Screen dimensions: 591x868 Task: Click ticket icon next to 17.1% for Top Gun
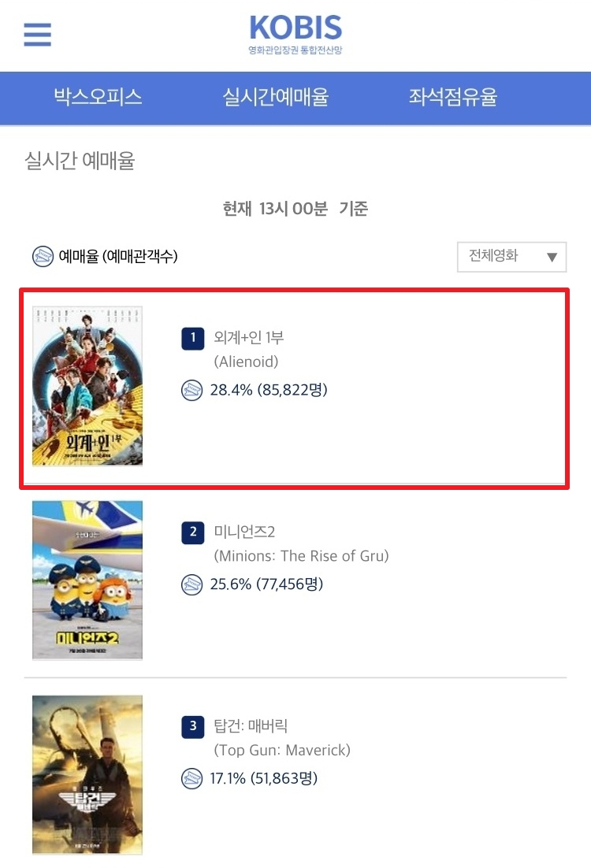191,779
